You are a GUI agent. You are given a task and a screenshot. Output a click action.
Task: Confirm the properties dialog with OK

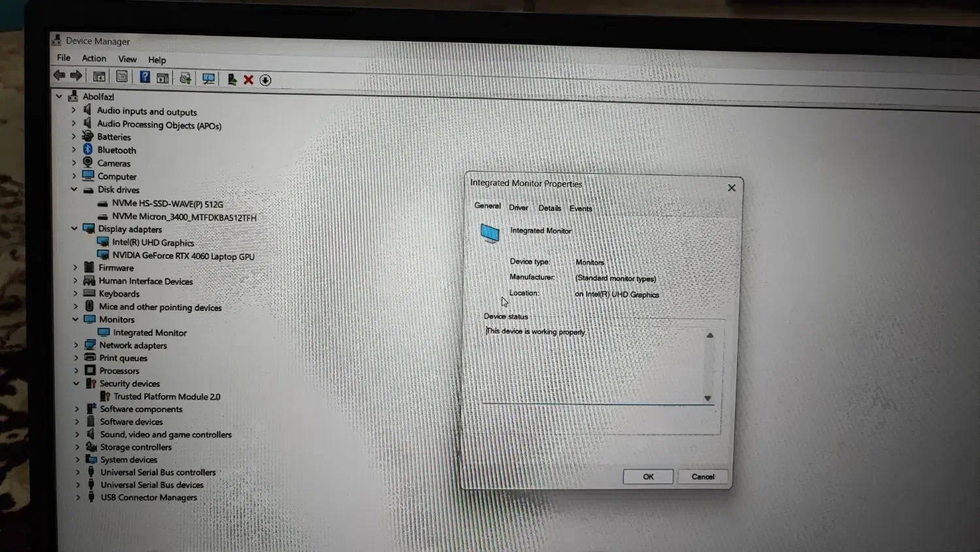tap(648, 477)
